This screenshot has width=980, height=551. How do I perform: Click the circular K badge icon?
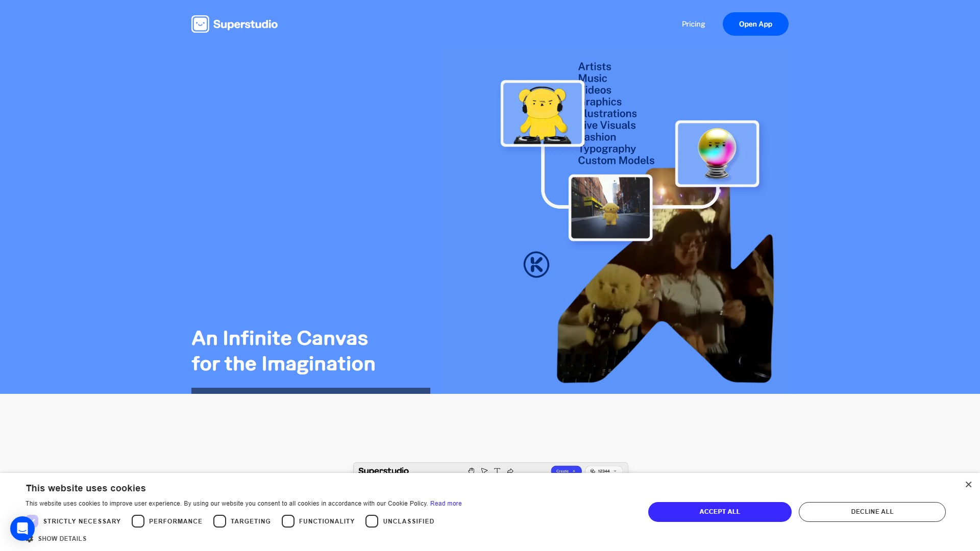coord(536,265)
